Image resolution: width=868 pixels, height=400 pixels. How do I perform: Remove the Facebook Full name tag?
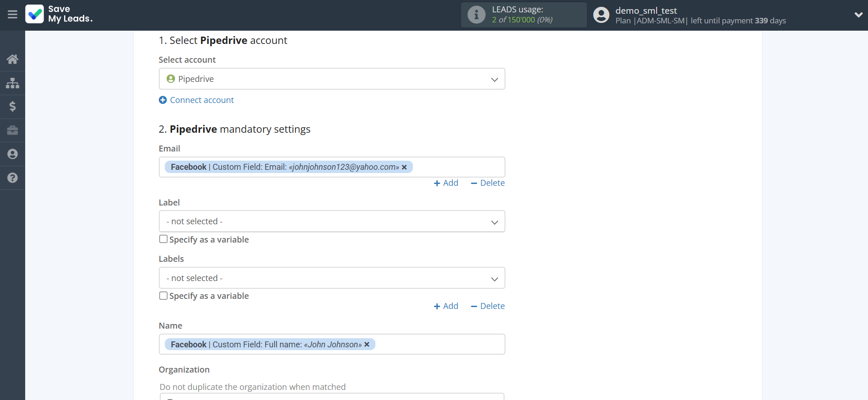[x=367, y=345]
